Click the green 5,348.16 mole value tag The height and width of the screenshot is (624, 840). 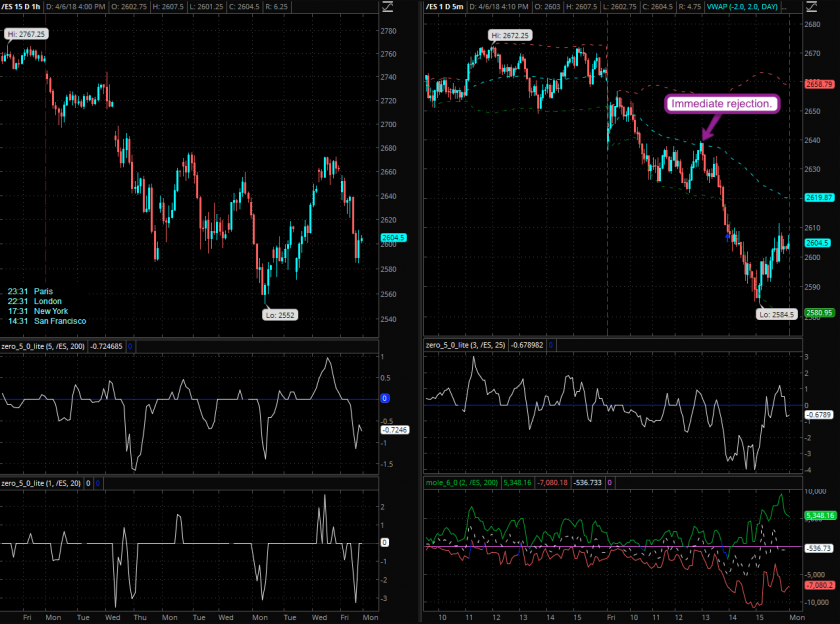[x=819, y=516]
